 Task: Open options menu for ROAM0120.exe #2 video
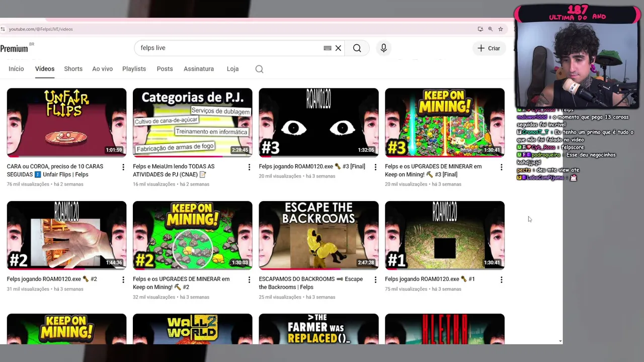123,280
